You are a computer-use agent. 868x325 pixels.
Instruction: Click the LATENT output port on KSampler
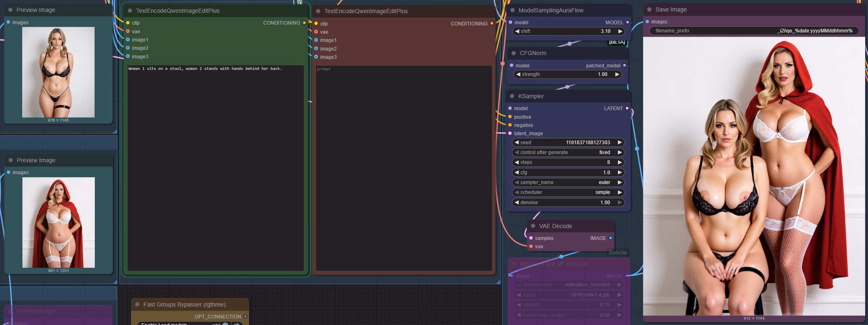[x=627, y=108]
